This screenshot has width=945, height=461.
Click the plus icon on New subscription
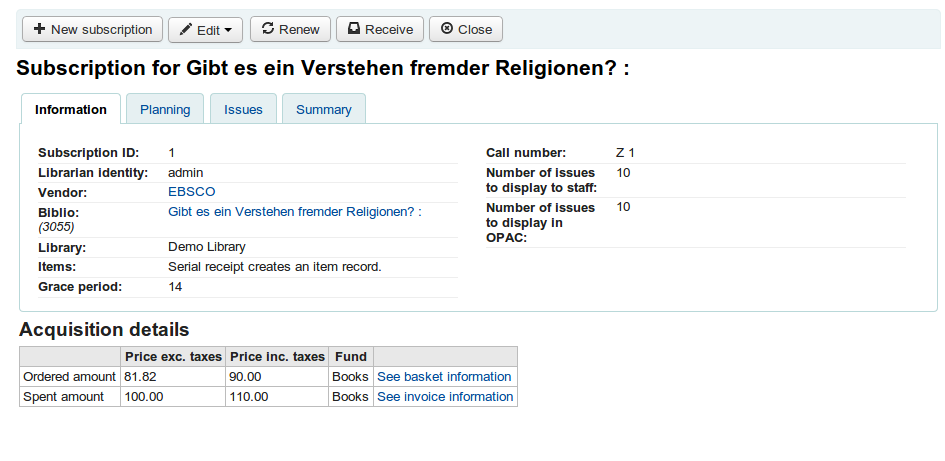pos(39,29)
